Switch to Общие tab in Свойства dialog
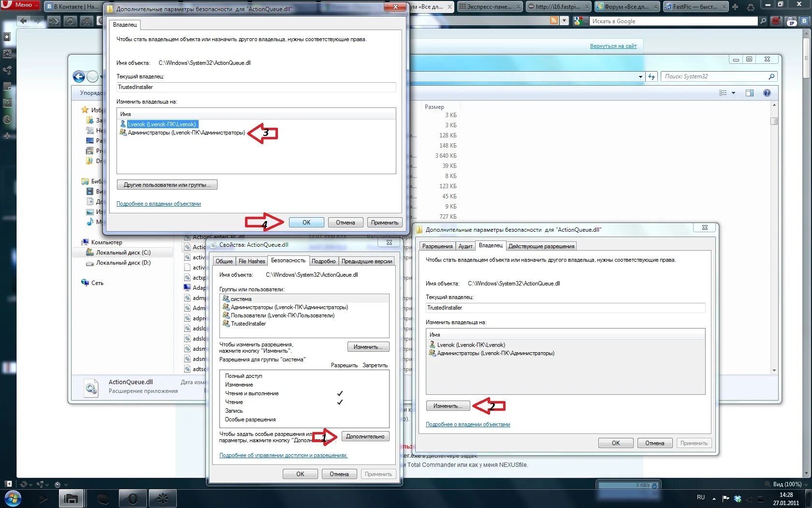 click(x=224, y=261)
